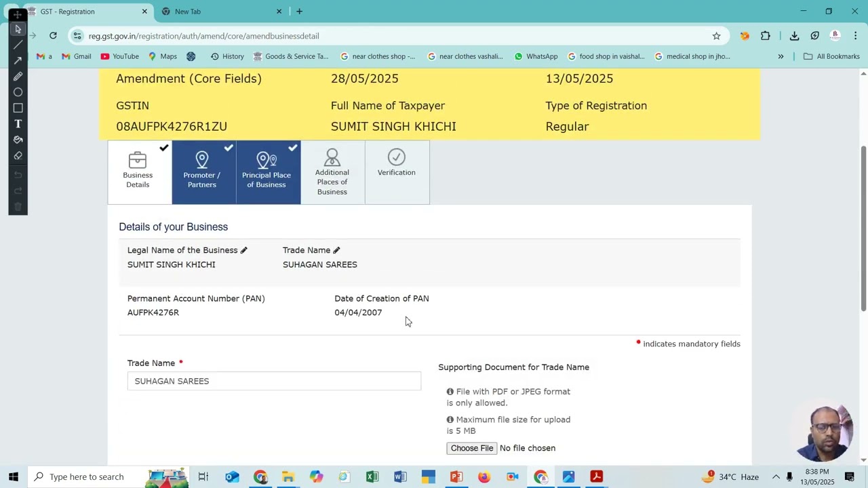Select the arrow drawing tool
Screen dimensions: 868x488
18,60
